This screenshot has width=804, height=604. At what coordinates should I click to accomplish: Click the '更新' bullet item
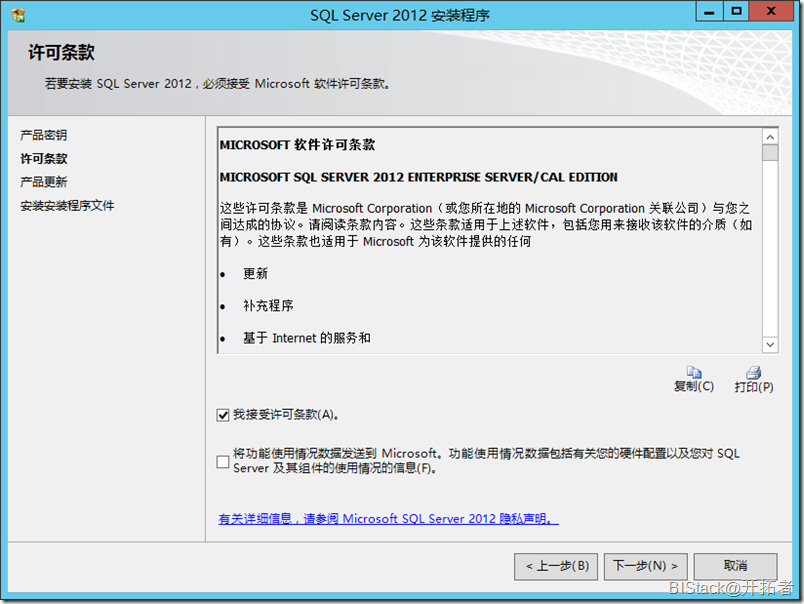pyautogui.click(x=255, y=274)
